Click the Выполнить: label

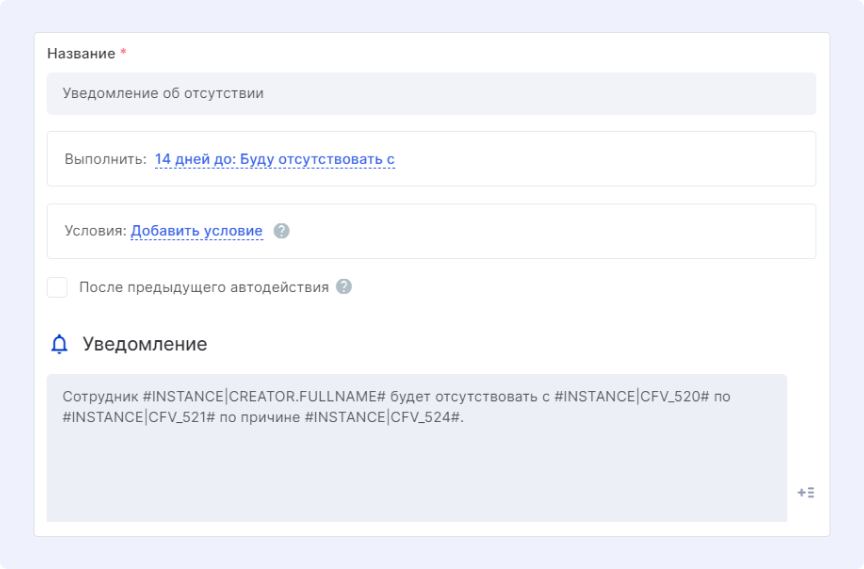(x=105, y=159)
